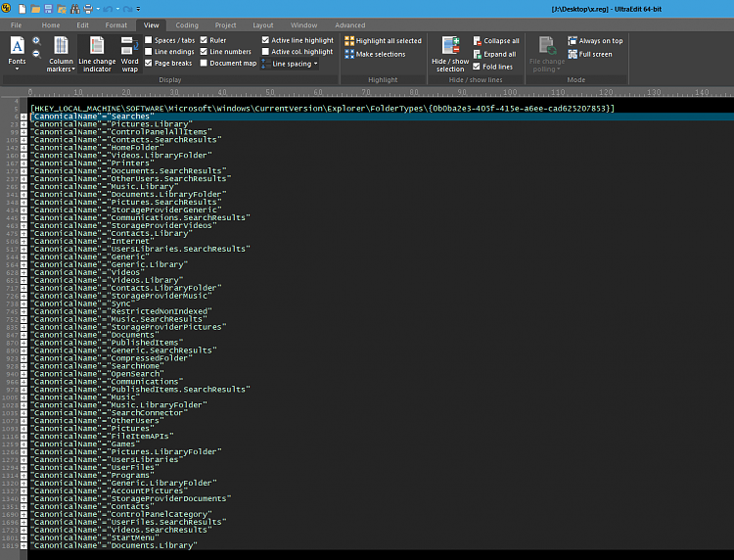Enable the Spaces / tabs checkbox
Viewport: 734px width, 560px height.
pos(149,40)
